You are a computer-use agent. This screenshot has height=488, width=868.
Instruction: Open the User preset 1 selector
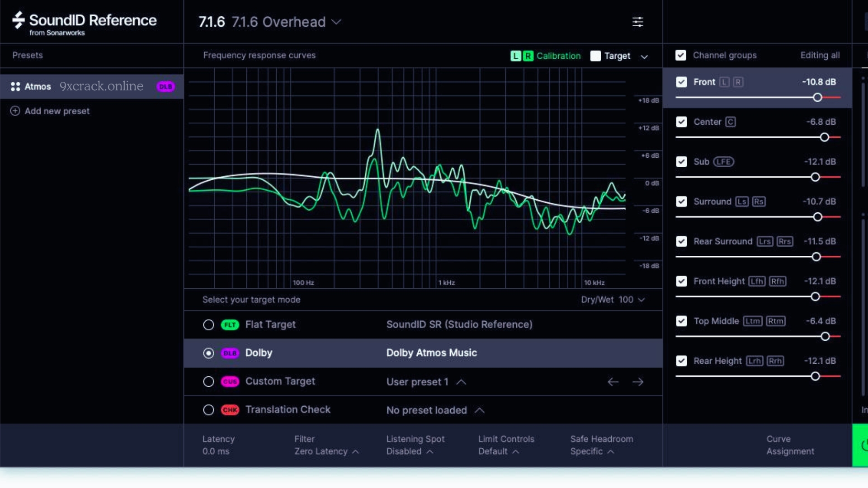pos(426,382)
